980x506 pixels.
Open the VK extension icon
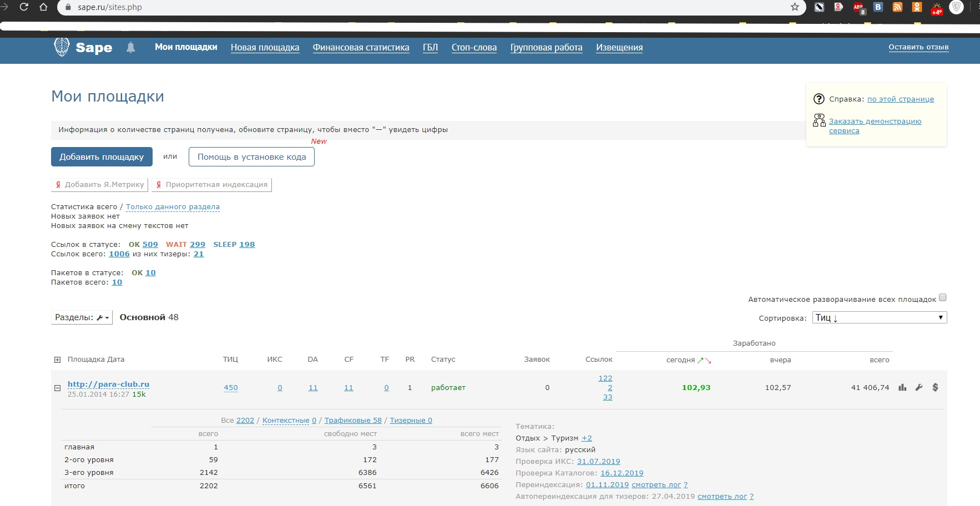(878, 7)
